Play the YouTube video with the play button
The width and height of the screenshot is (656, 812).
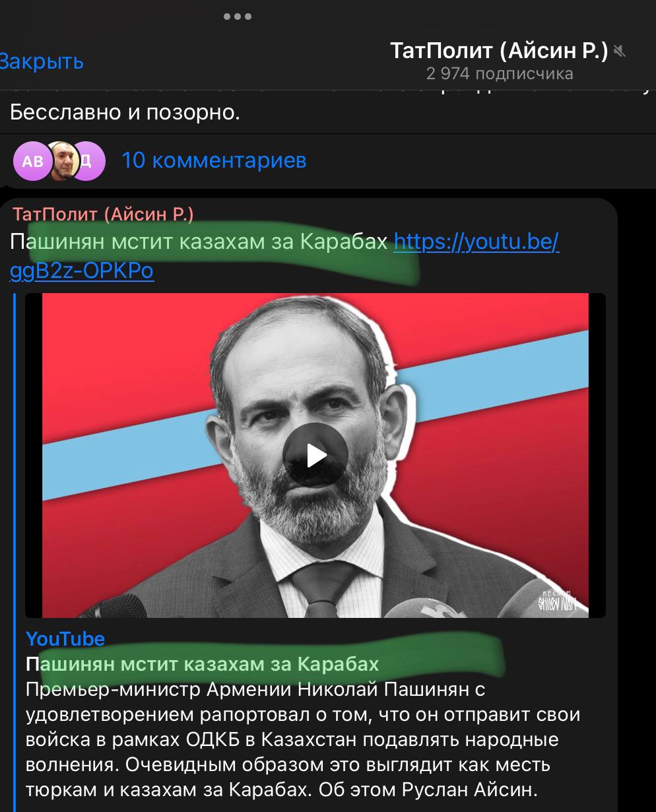(315, 455)
